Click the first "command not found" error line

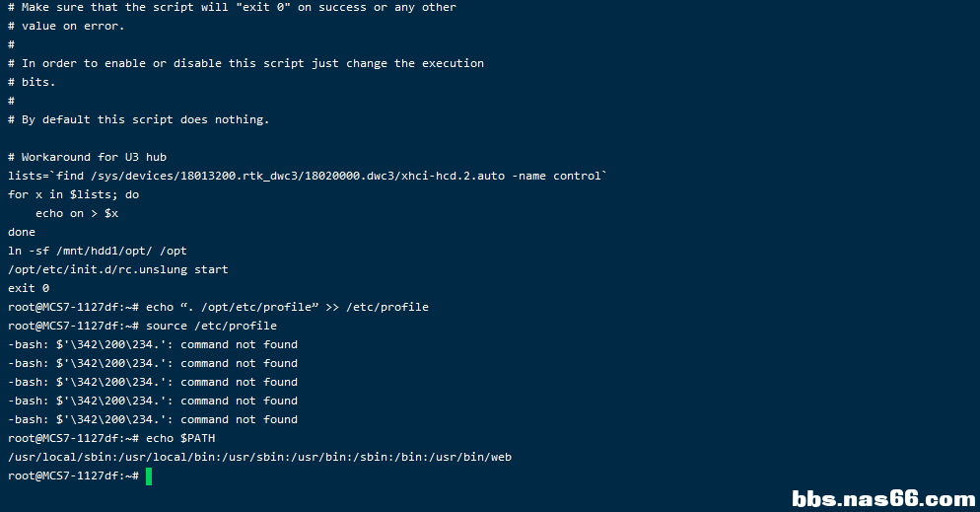pos(153,344)
